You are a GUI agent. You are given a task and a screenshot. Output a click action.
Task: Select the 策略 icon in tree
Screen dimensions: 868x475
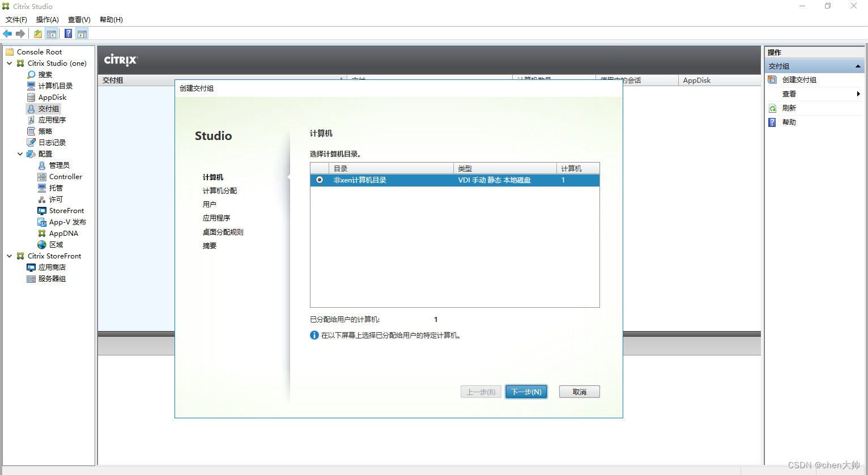tap(31, 131)
